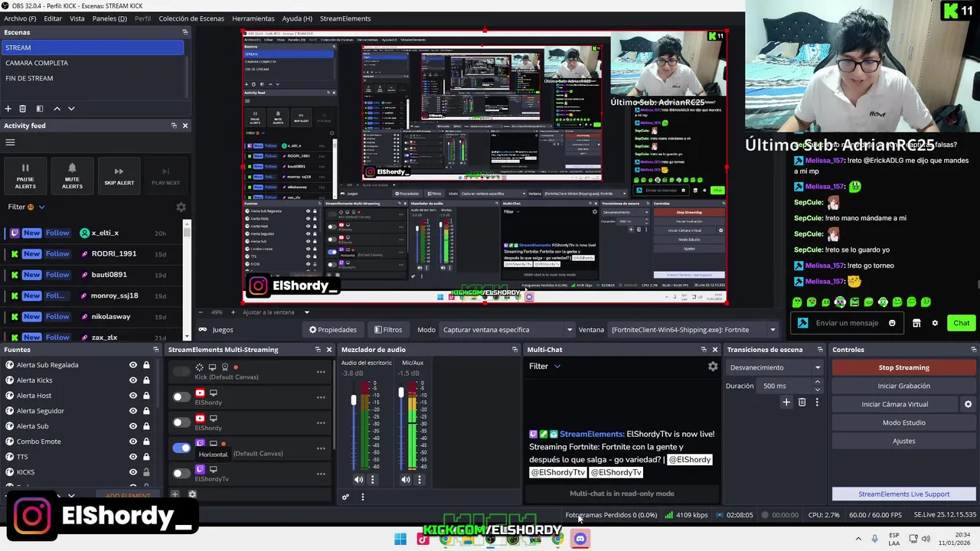This screenshot has height=551, width=980.
Task: Click Filtros source button
Action: point(388,330)
